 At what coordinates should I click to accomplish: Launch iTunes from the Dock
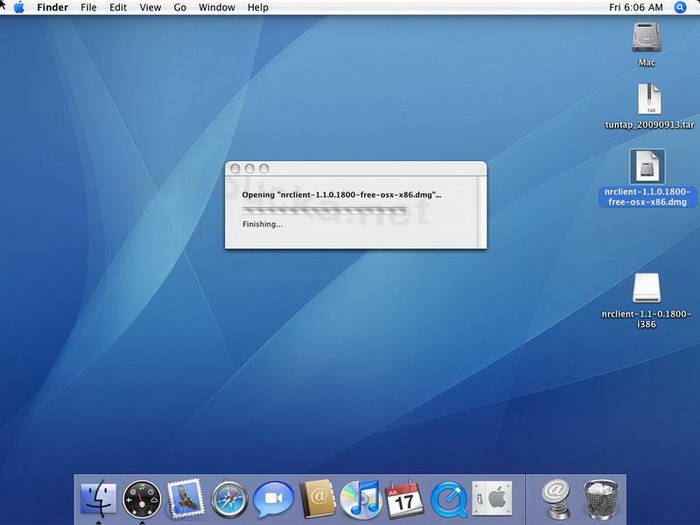360,497
